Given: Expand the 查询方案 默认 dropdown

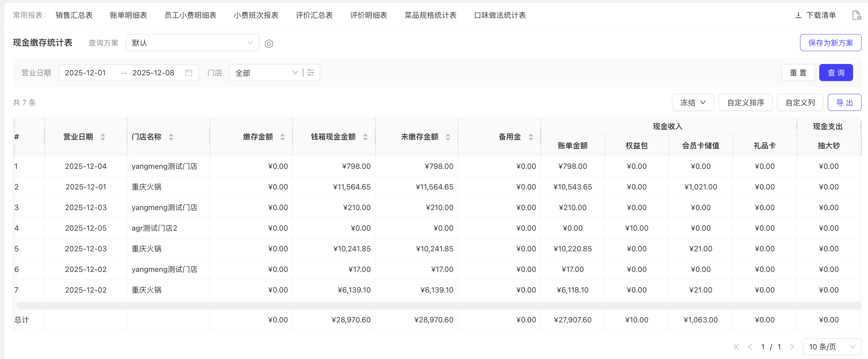Looking at the screenshot, I should click(192, 43).
